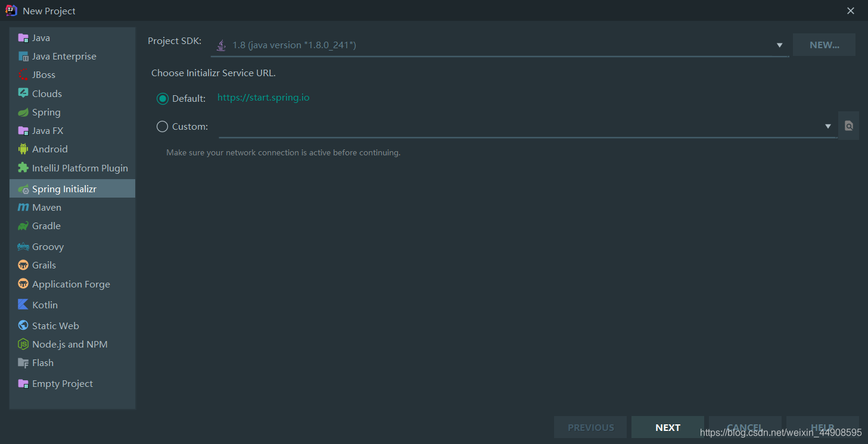
Task: Click the Java SDK cup icon
Action: [221, 45]
